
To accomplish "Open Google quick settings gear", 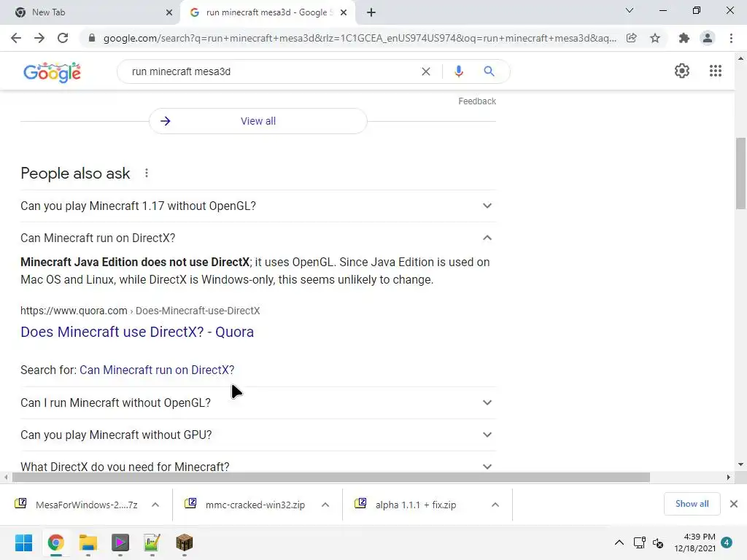I will click(x=682, y=71).
